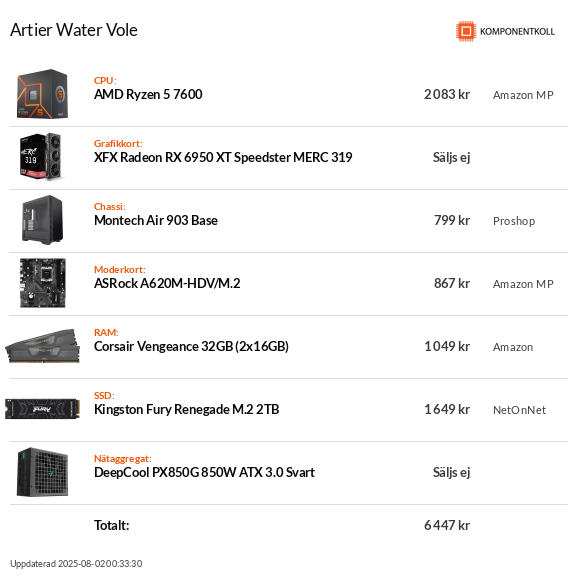Screen dimensions: 577x577
Task: Open the Kingston Fury Renegade SSD image
Action: tap(42, 409)
